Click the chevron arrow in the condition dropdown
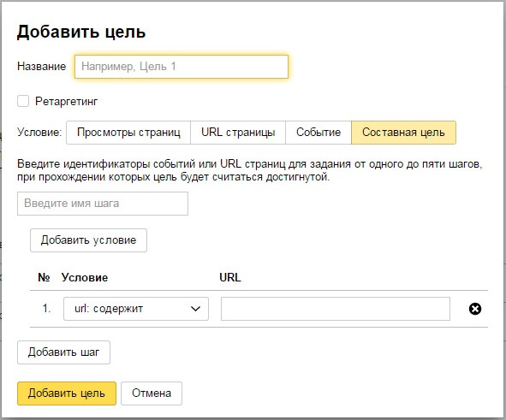The width and height of the screenshot is (506, 420). click(195, 309)
